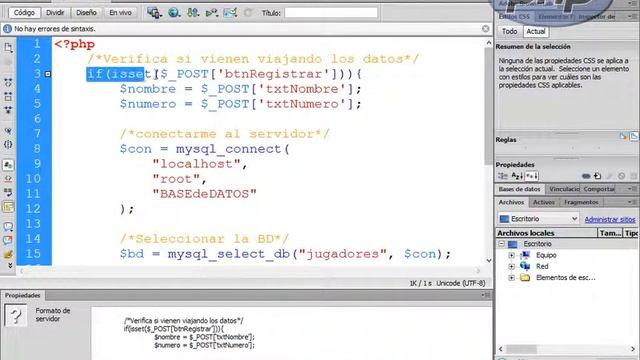The width and height of the screenshot is (640, 360).
Task: Open the Activos tab
Action: [x=544, y=202]
